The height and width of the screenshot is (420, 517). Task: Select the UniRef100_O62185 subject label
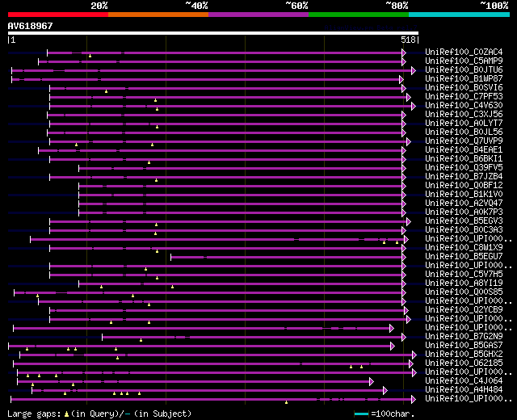pos(464,363)
